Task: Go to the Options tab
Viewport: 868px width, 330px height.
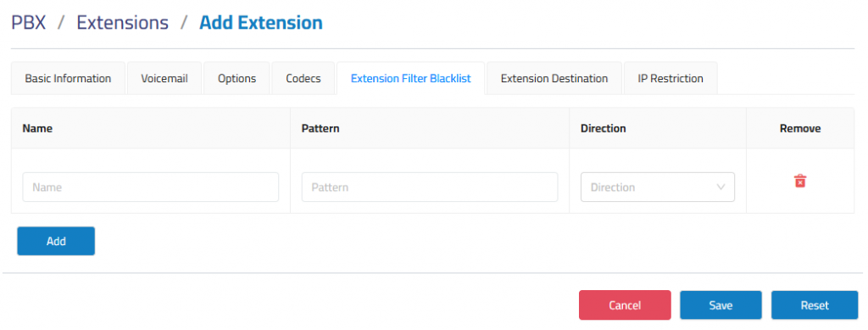Action: pos(237,78)
